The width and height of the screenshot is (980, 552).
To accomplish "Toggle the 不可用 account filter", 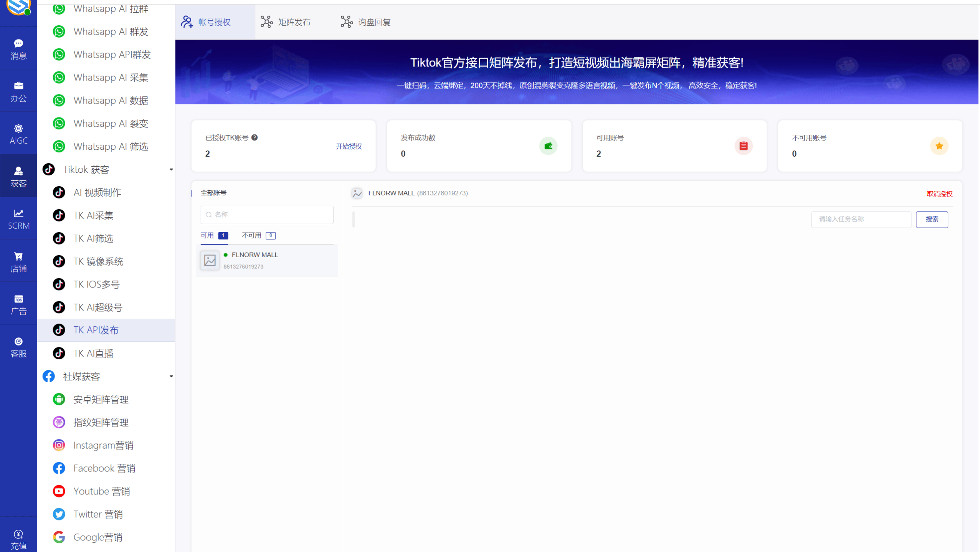I will (x=251, y=235).
